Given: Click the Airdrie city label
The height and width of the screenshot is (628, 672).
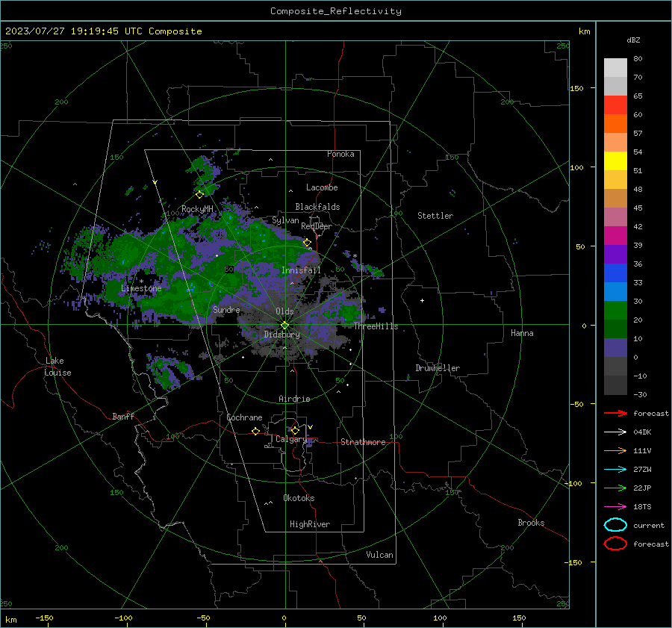Looking at the screenshot, I should pos(294,399).
